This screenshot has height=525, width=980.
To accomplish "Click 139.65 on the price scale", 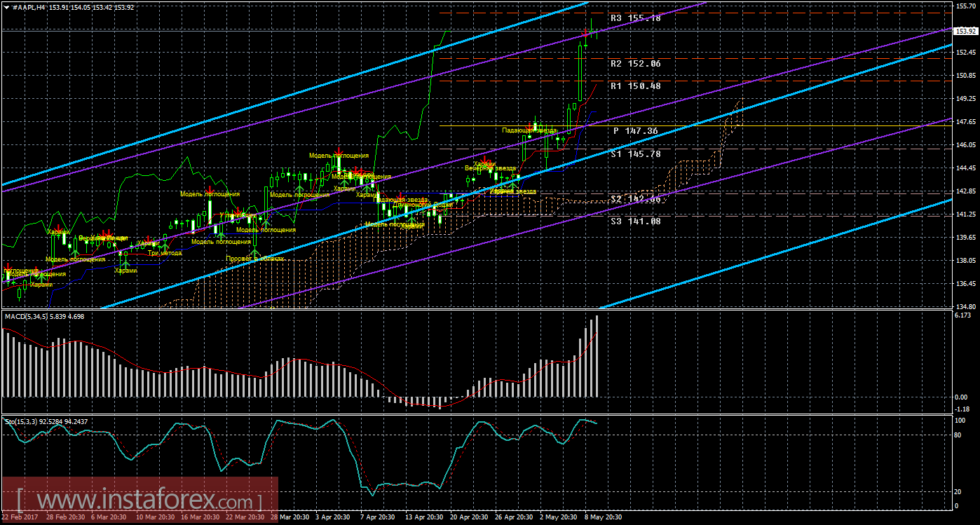I will [967, 238].
